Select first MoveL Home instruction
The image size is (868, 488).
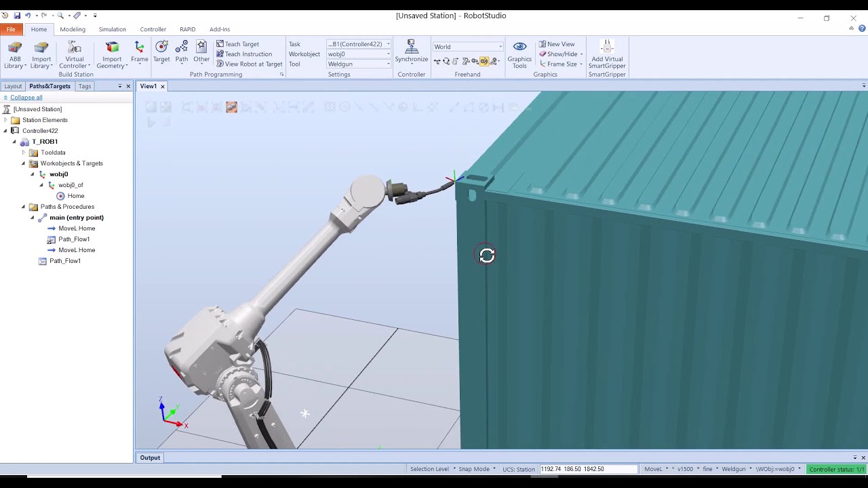click(x=77, y=228)
